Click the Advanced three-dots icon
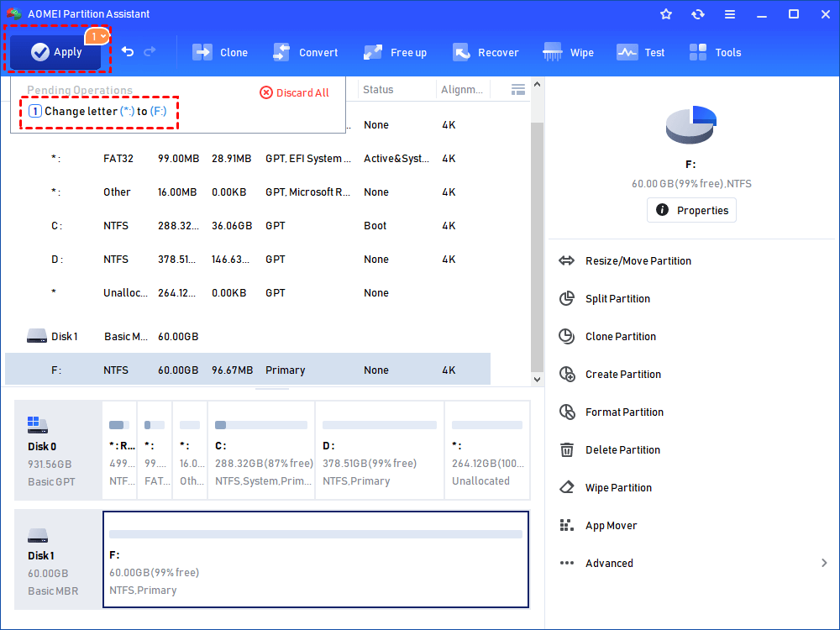840x630 pixels. point(567,563)
